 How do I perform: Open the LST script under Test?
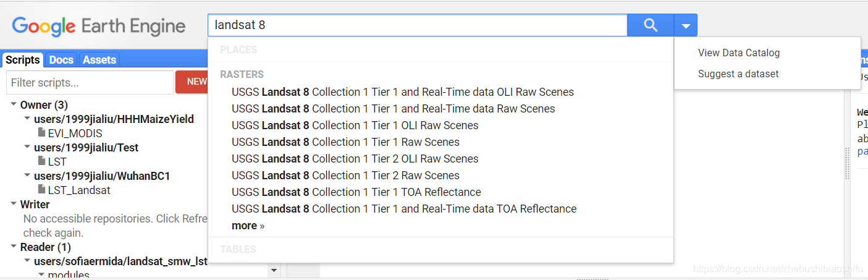(57, 161)
